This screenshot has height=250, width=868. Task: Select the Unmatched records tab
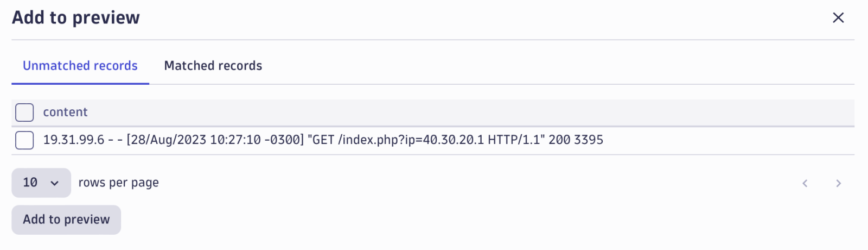click(80, 66)
